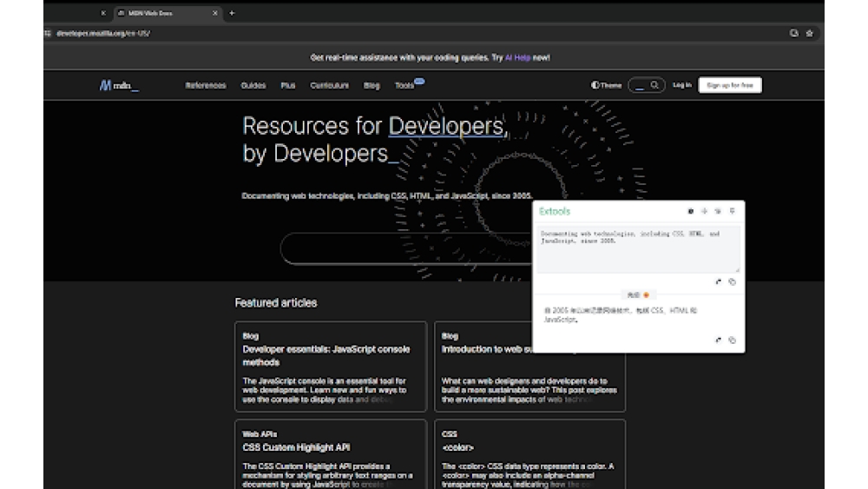Screen dimensions: 868x489
Task: Click the arrow icon below the source text
Action: point(719,282)
